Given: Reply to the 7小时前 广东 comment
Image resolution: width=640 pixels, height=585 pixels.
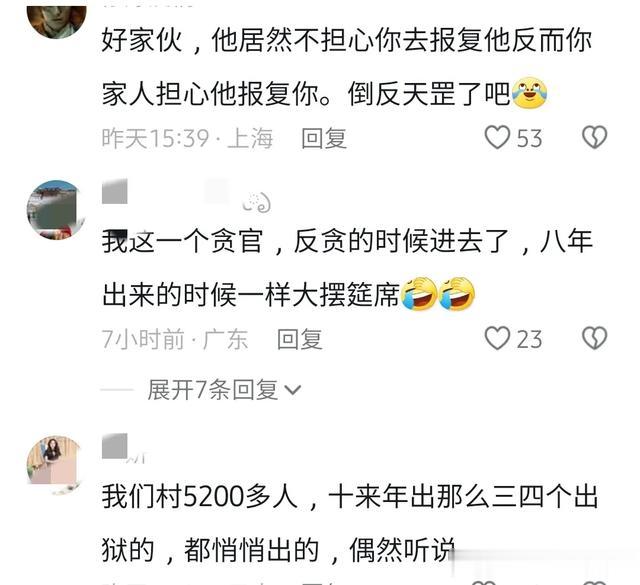Looking at the screenshot, I should 300,339.
